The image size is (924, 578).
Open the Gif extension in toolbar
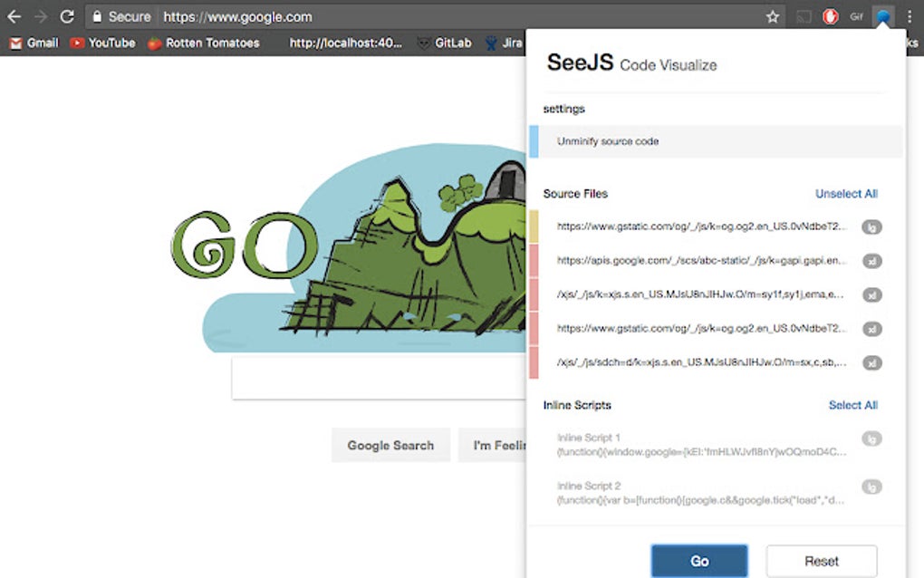(856, 16)
